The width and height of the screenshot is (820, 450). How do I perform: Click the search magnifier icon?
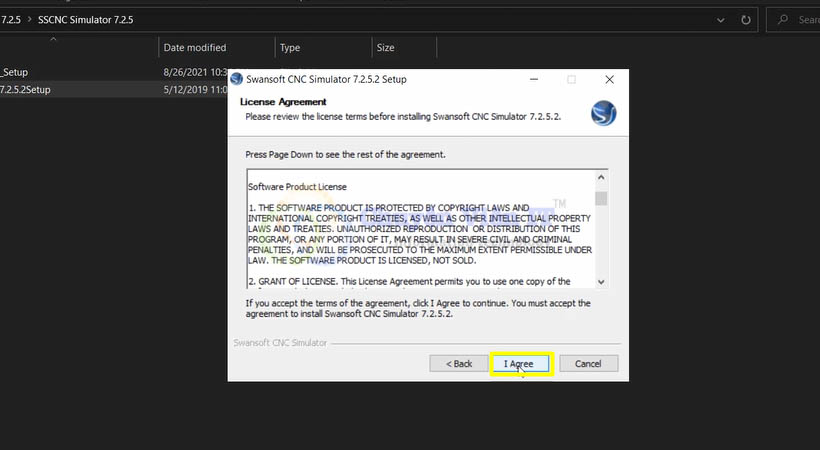(x=782, y=19)
